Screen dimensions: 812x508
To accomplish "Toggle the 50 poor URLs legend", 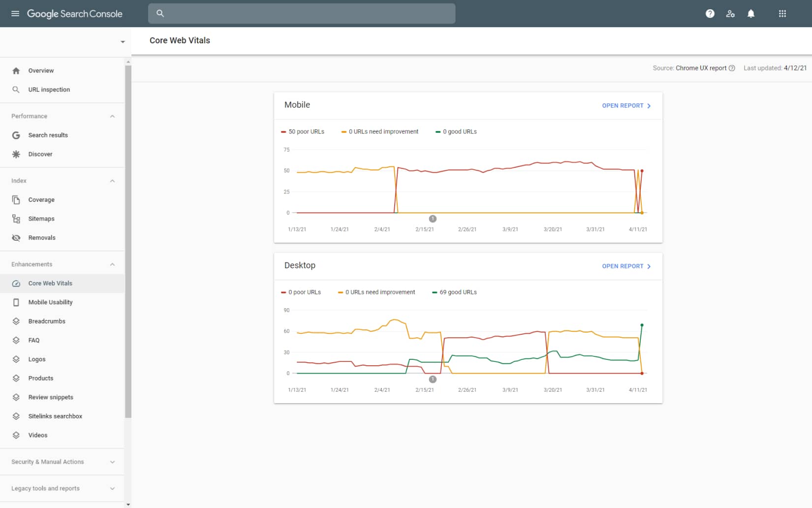I will tap(302, 131).
